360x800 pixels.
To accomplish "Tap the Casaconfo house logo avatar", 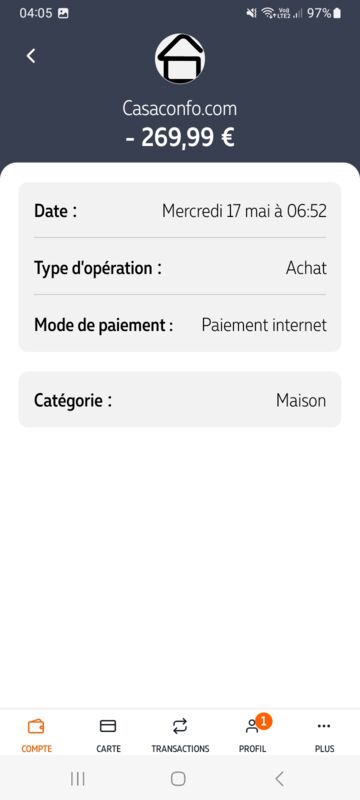I will pyautogui.click(x=180, y=59).
